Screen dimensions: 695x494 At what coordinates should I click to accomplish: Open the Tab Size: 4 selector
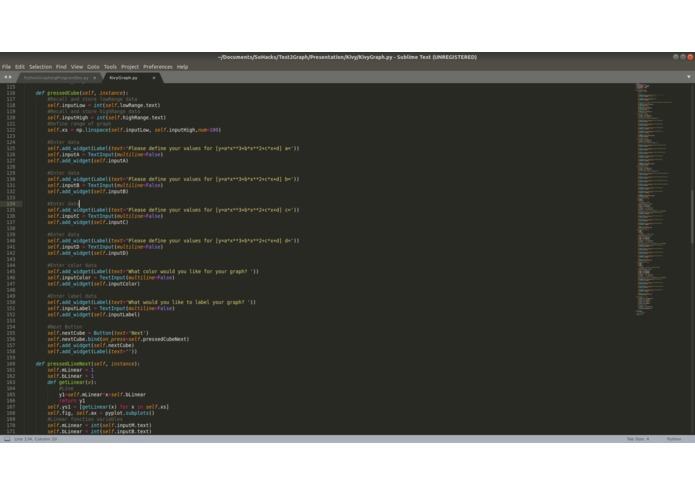[638, 439]
